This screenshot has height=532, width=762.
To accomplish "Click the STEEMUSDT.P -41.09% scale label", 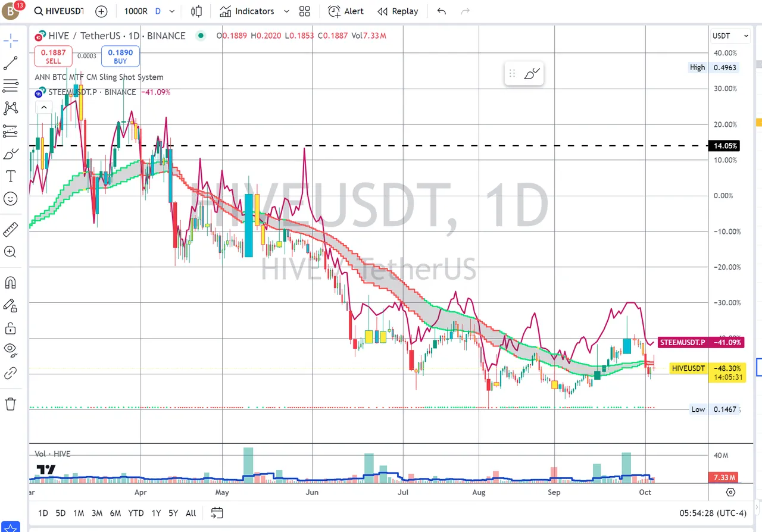I will 701,342.
